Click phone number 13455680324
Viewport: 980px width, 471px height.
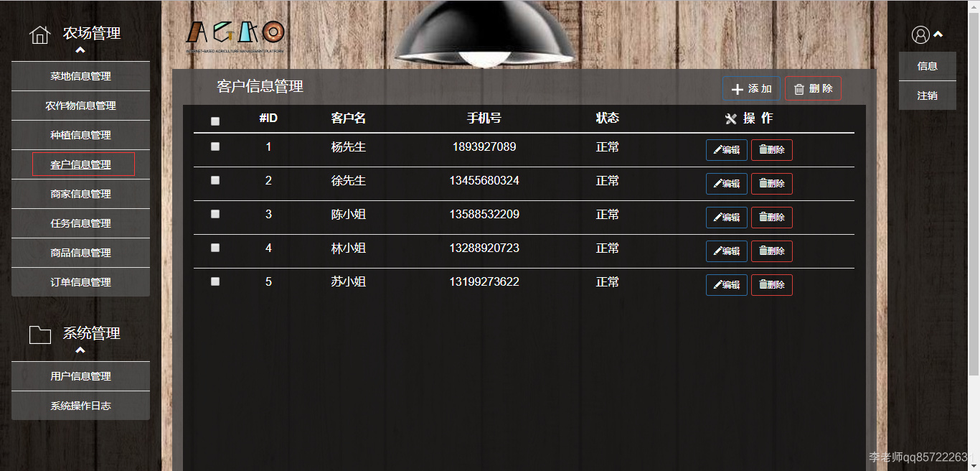[484, 180]
